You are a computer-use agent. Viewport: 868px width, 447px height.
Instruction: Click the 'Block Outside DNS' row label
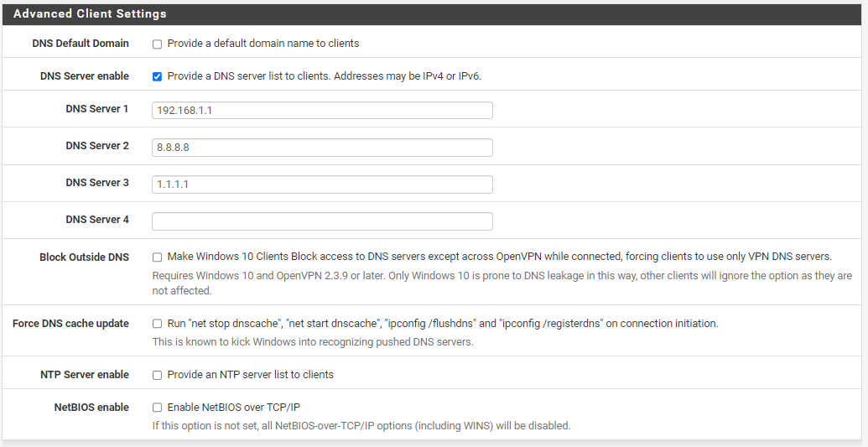[84, 257]
